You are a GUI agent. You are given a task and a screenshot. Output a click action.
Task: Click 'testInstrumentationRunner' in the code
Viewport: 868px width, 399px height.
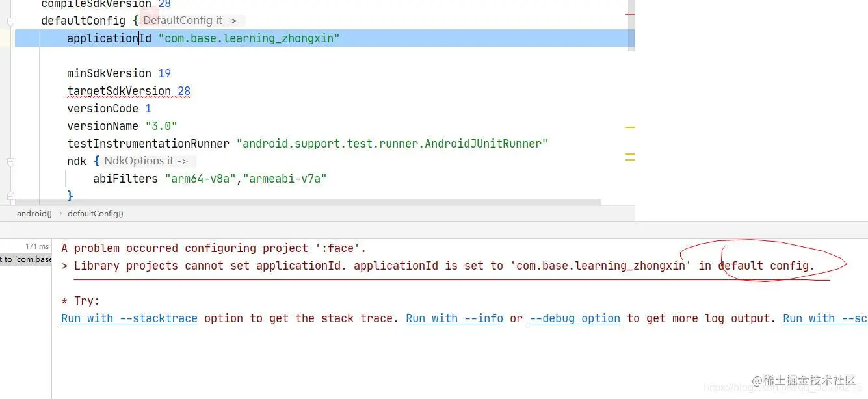click(x=148, y=144)
